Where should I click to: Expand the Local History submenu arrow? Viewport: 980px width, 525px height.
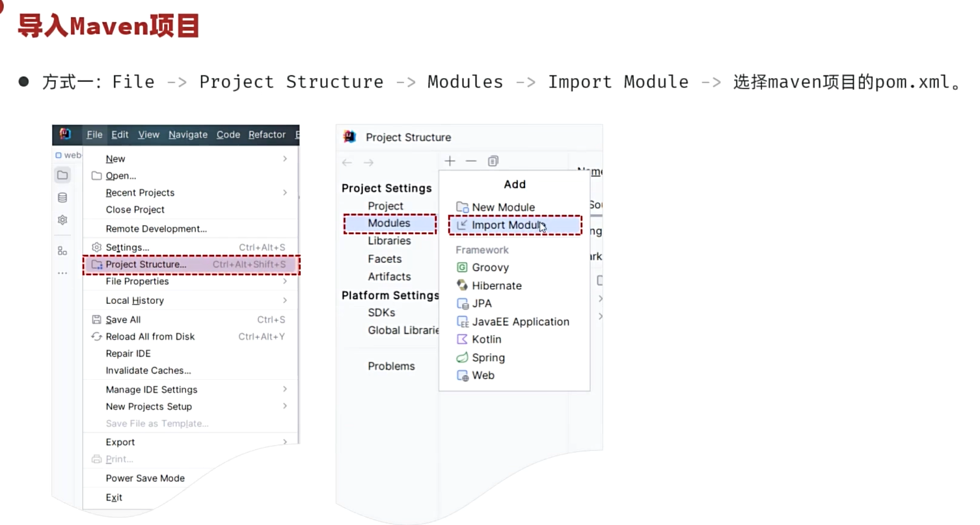(285, 300)
